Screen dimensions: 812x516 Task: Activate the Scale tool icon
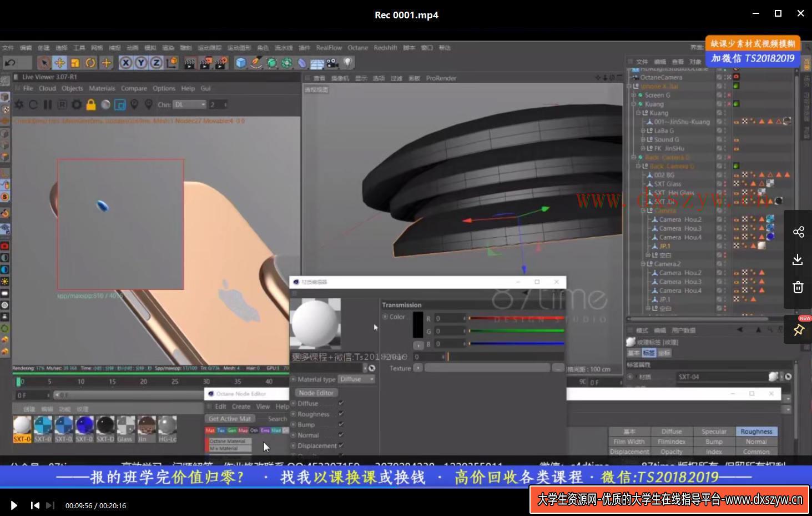pos(75,63)
